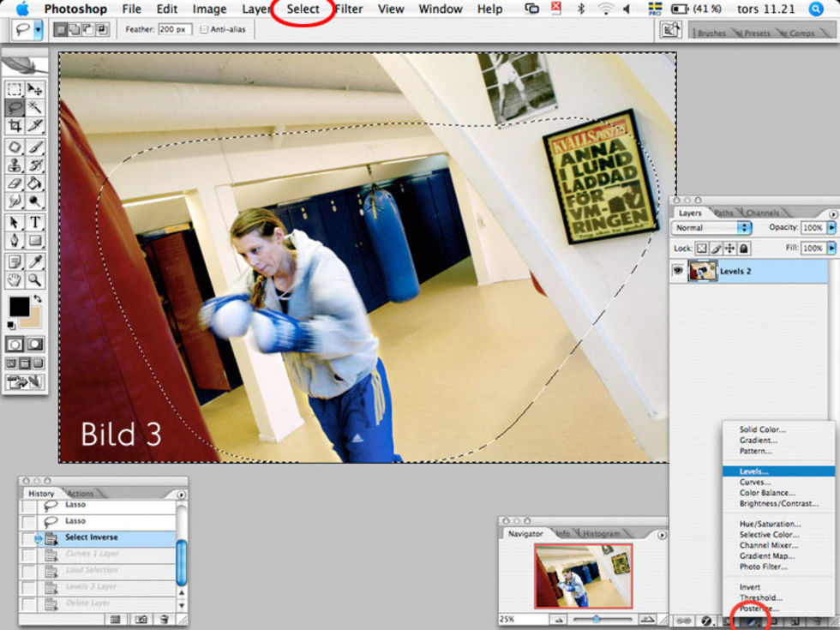Select the Eraser tool
Image resolution: width=840 pixels, height=630 pixels.
tap(15, 183)
